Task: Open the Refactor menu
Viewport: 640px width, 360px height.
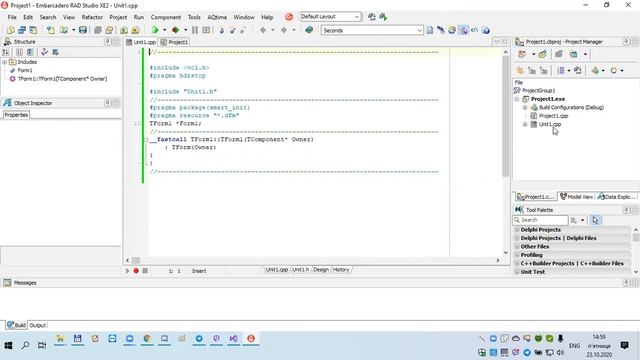Action: point(92,17)
